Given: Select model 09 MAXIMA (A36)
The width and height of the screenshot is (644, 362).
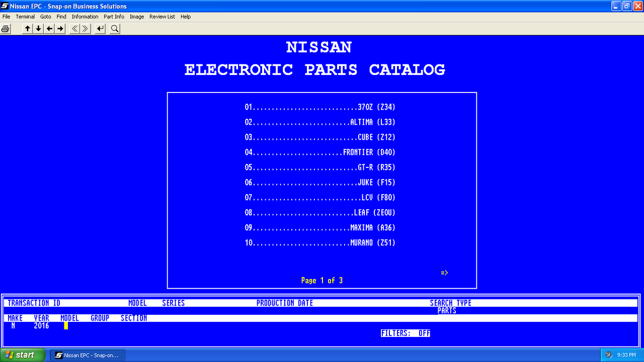Looking at the screenshot, I should [x=320, y=228].
